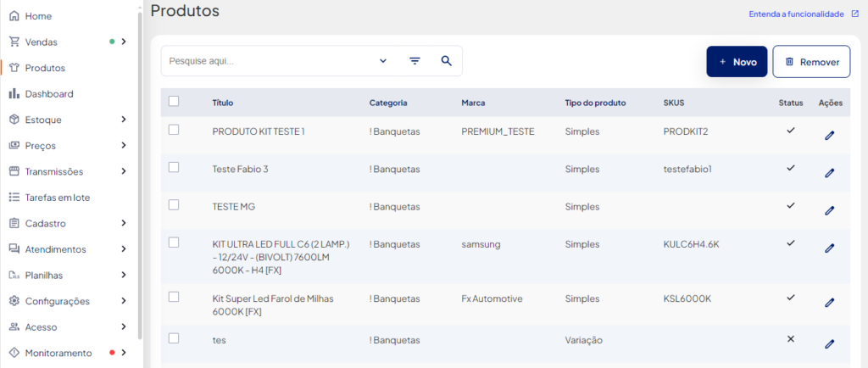
Task: Click the X status icon for tes
Action: pyautogui.click(x=791, y=338)
